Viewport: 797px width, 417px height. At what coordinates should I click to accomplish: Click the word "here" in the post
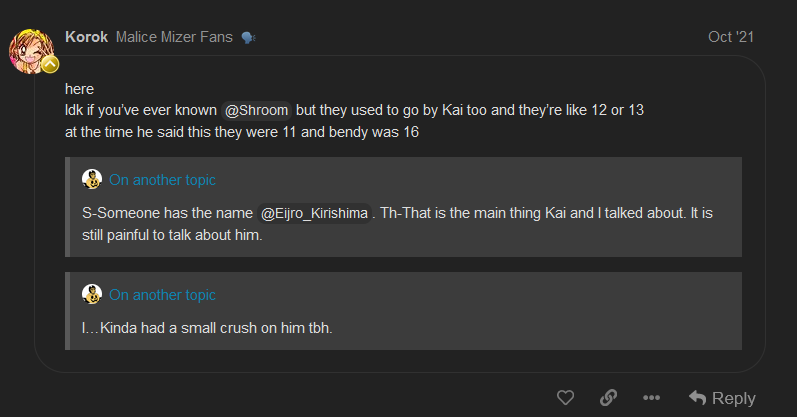[79, 89]
